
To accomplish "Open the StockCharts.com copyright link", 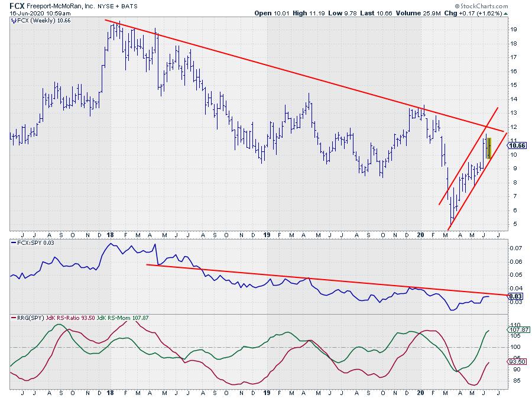I will pos(481,6).
